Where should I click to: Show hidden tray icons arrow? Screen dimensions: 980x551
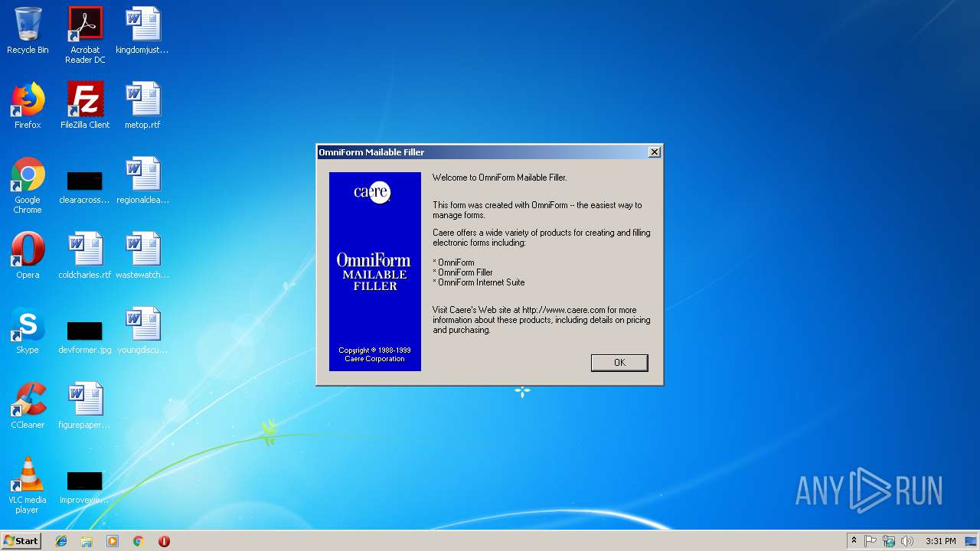(x=854, y=541)
